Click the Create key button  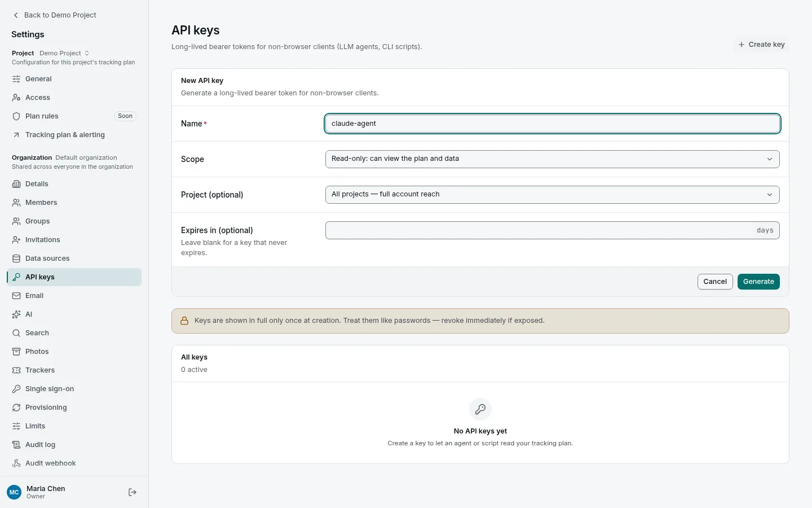[x=761, y=45]
